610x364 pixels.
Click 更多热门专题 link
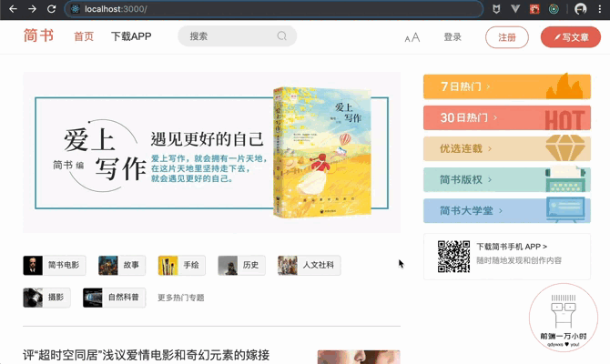tap(181, 298)
